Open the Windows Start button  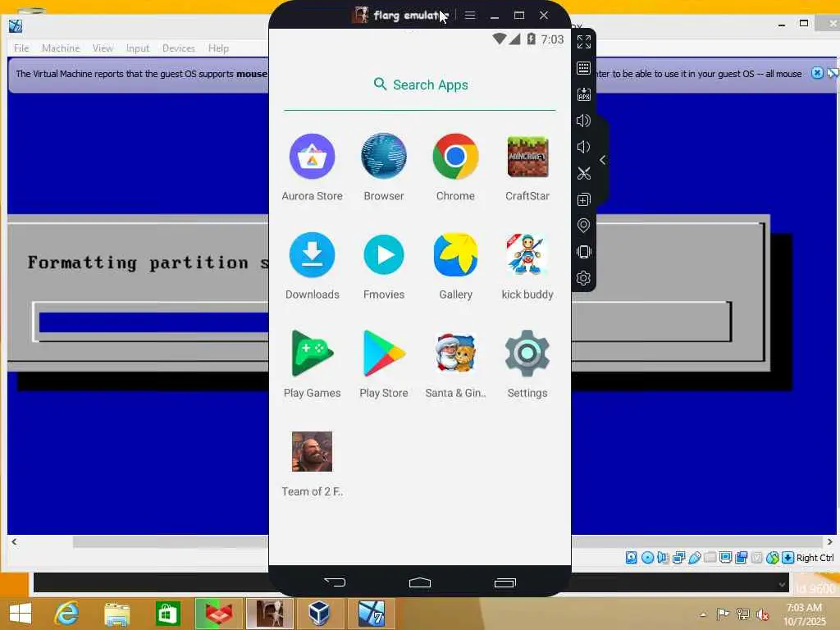point(21,613)
